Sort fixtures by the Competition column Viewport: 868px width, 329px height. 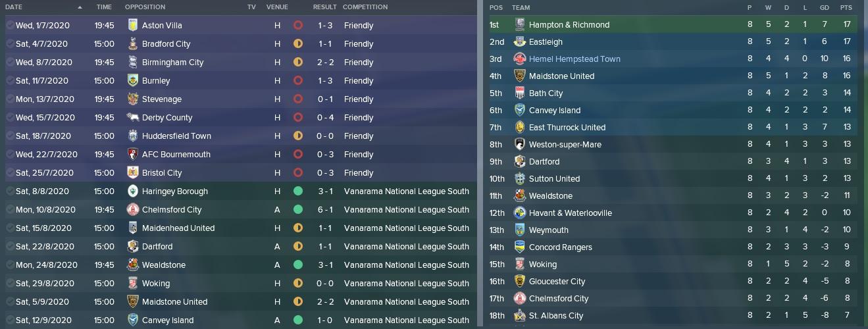(x=365, y=7)
